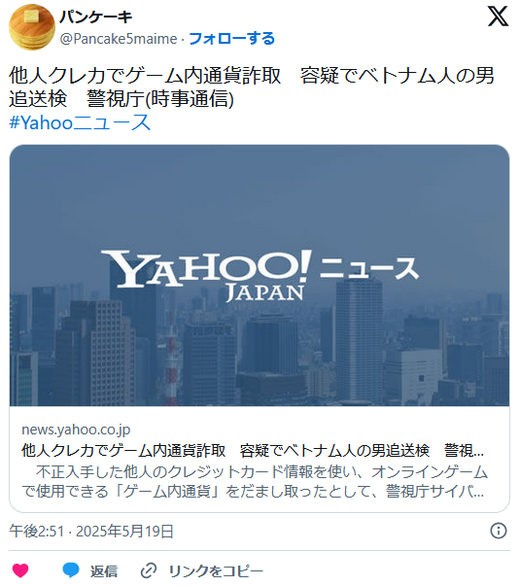
Task: Click the tweet text 追送検 警視庁(時事通信)
Action: coord(121,99)
